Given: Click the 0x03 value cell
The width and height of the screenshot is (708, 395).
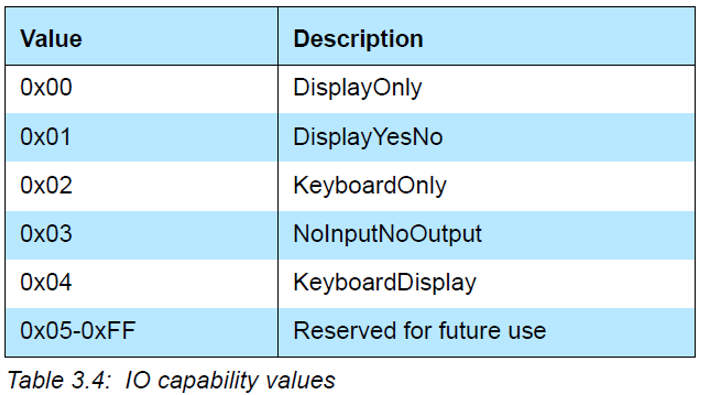Looking at the screenshot, I should click(x=142, y=235).
